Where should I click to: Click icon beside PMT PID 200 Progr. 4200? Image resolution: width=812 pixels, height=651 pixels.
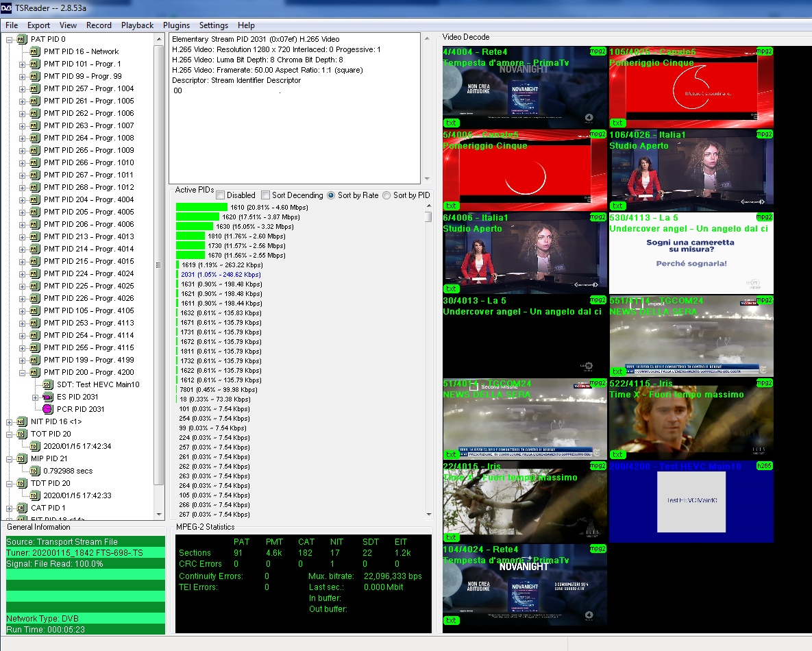(x=35, y=372)
